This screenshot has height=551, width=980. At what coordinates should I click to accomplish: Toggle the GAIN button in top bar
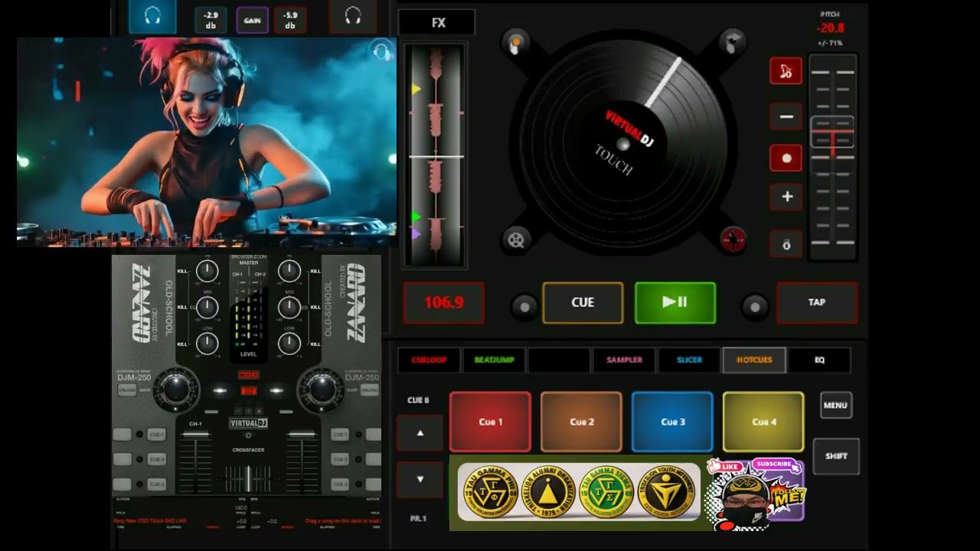point(252,20)
